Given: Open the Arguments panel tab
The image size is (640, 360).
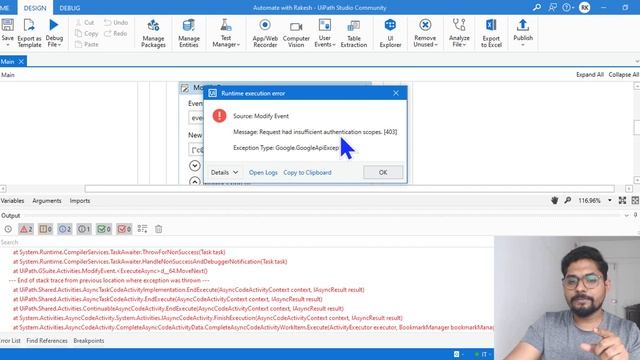Looking at the screenshot, I should [47, 201].
